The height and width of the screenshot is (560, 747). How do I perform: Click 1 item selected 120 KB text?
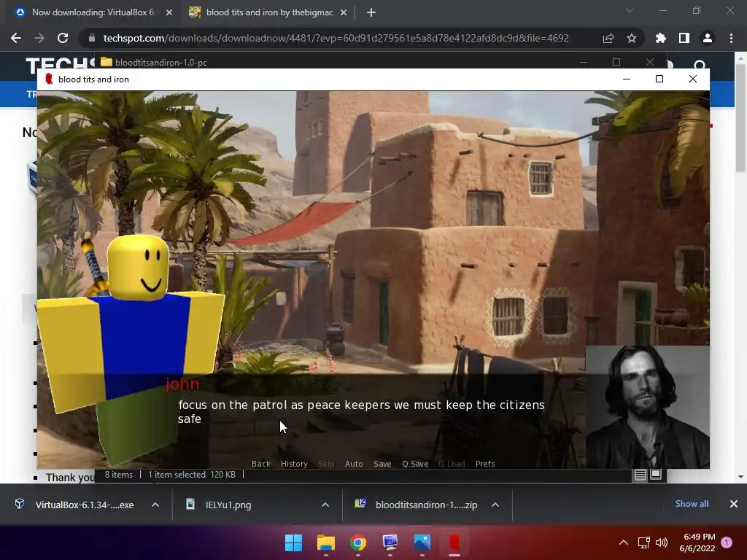pos(192,475)
